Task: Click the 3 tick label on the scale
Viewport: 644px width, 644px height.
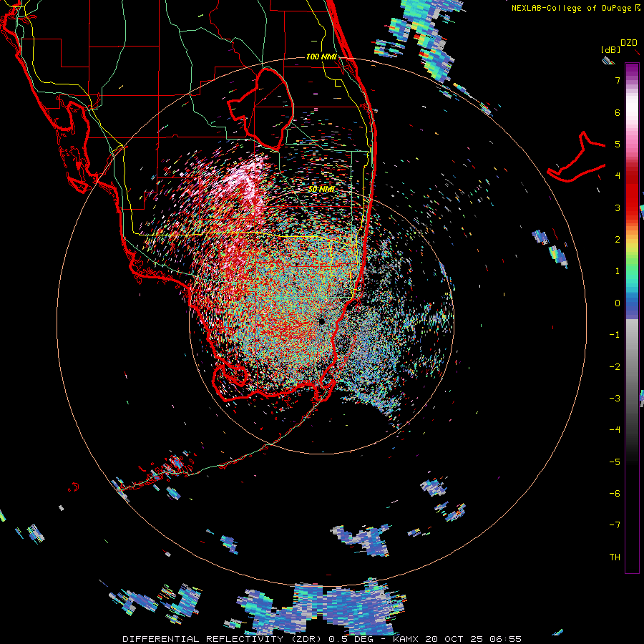Action: coord(618,208)
